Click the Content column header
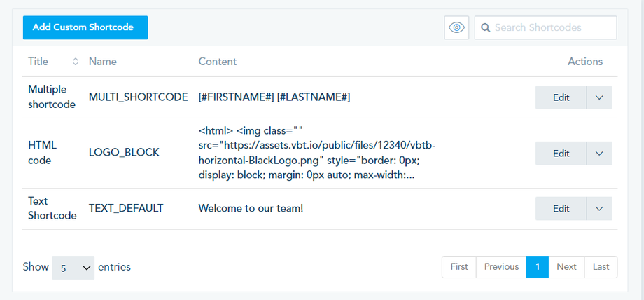This screenshot has width=644, height=300. (x=218, y=62)
